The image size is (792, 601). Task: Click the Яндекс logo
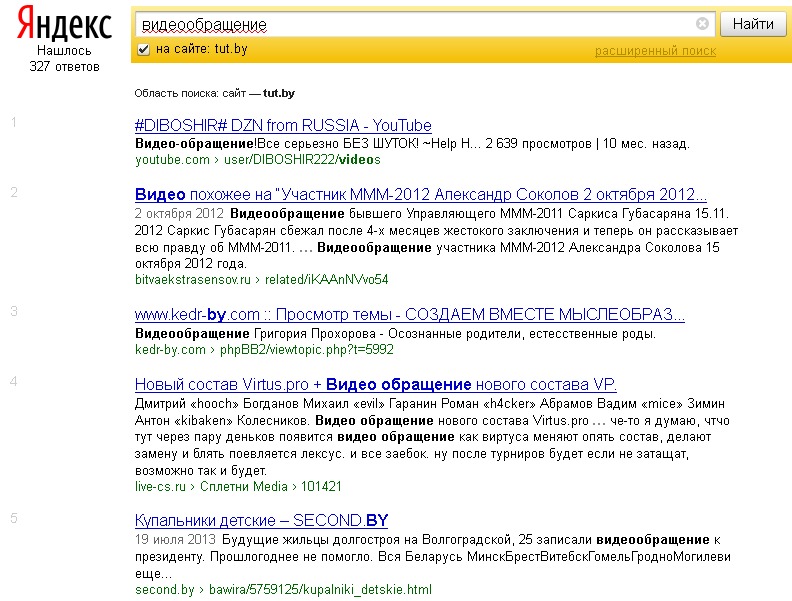[x=64, y=23]
